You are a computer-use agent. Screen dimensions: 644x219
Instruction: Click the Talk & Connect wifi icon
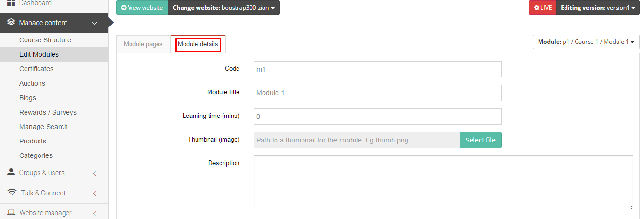click(x=12, y=193)
